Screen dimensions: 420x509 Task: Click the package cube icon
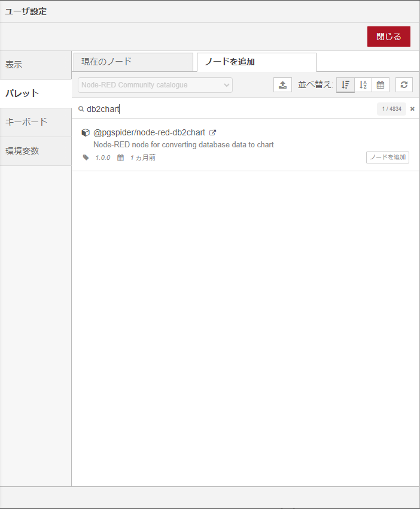(x=86, y=132)
